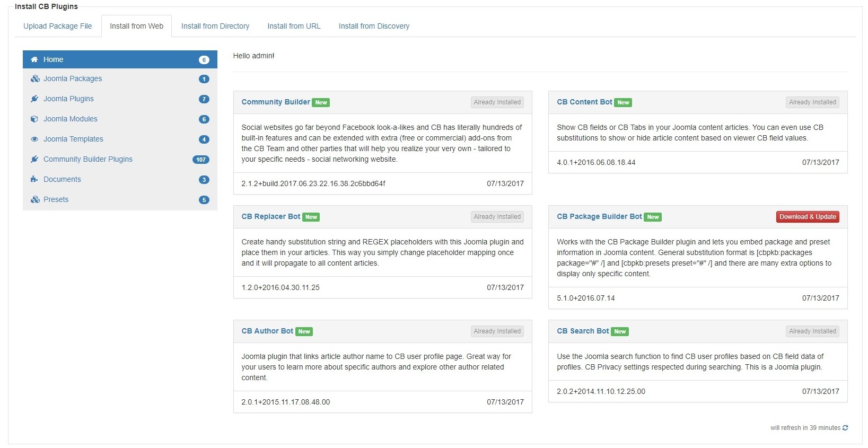868x448 pixels.
Task: Click Already Installed button on CB Search Bot
Action: pyautogui.click(x=812, y=331)
